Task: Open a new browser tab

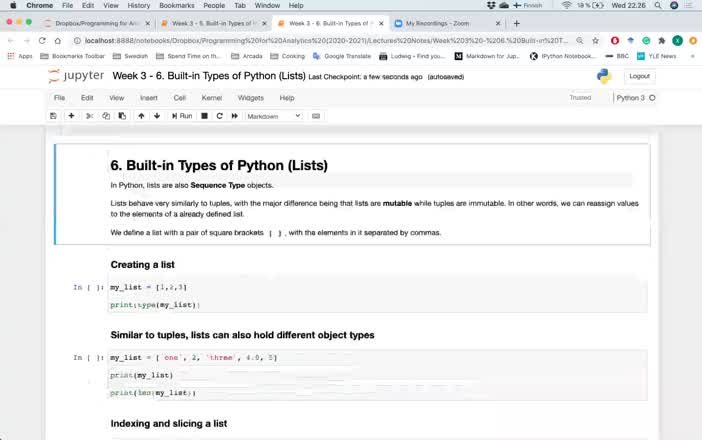Action: tap(517, 23)
